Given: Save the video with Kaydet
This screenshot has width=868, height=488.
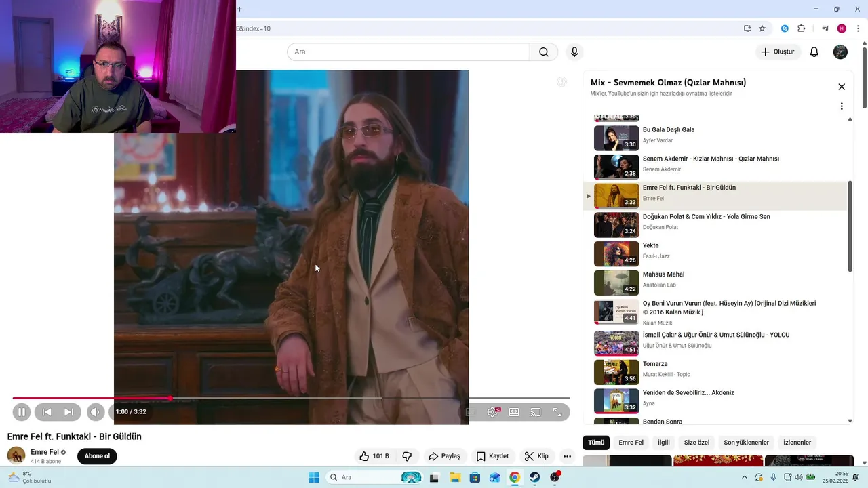Looking at the screenshot, I should tap(492, 456).
